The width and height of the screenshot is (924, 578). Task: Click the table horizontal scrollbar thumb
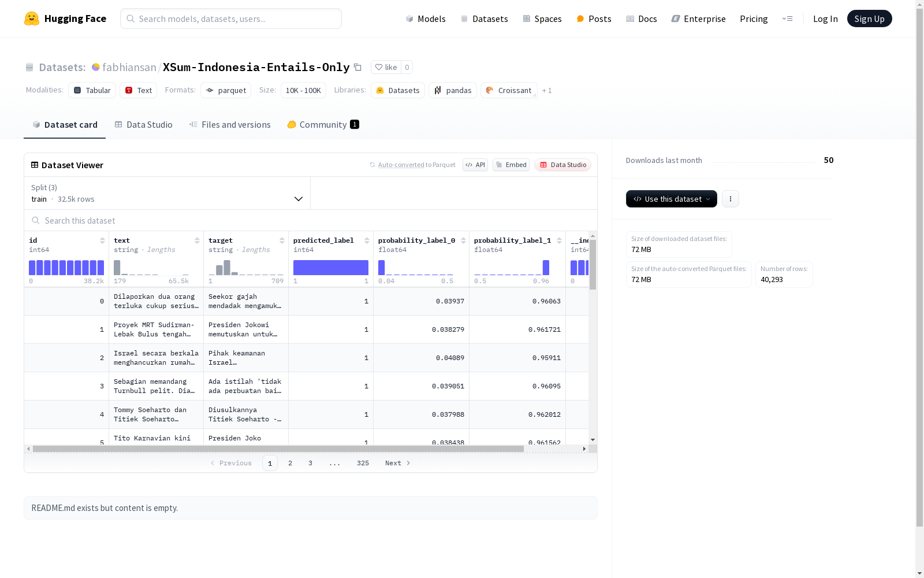click(278, 449)
